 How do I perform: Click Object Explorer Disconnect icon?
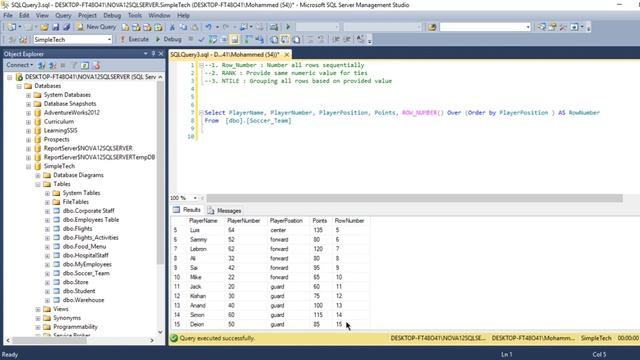(52, 65)
